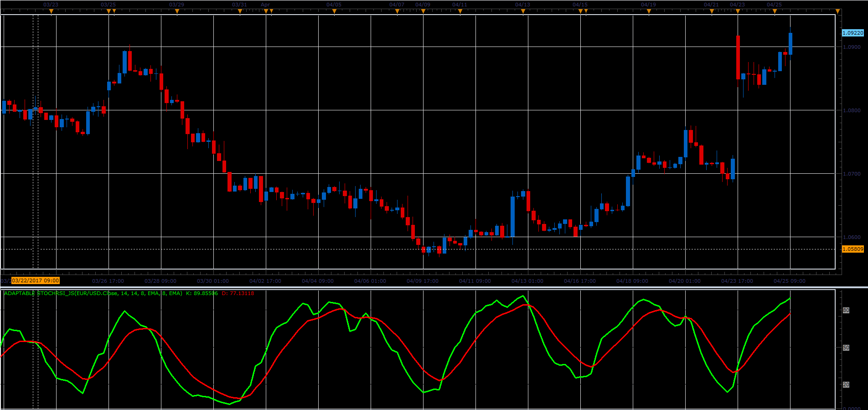Click the 04/02 17:00 time axis label
868x410 pixels.
coord(265,281)
